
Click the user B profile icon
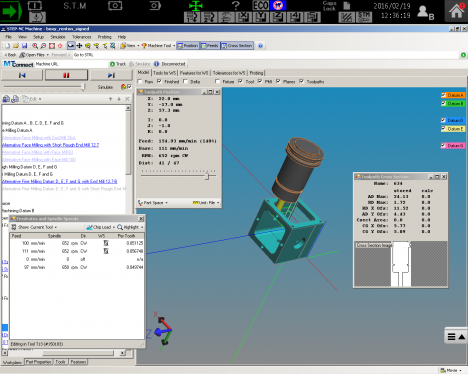(x=425, y=12)
